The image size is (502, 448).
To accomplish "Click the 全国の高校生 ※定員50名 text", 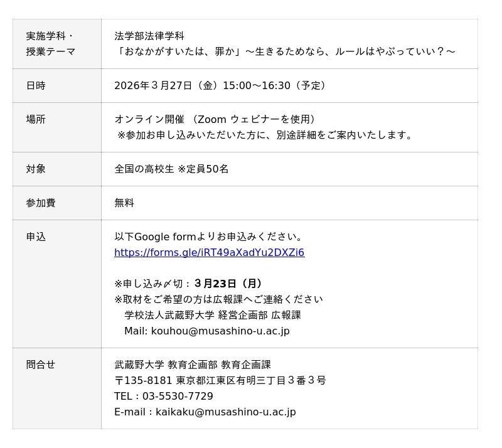I will point(171,169).
